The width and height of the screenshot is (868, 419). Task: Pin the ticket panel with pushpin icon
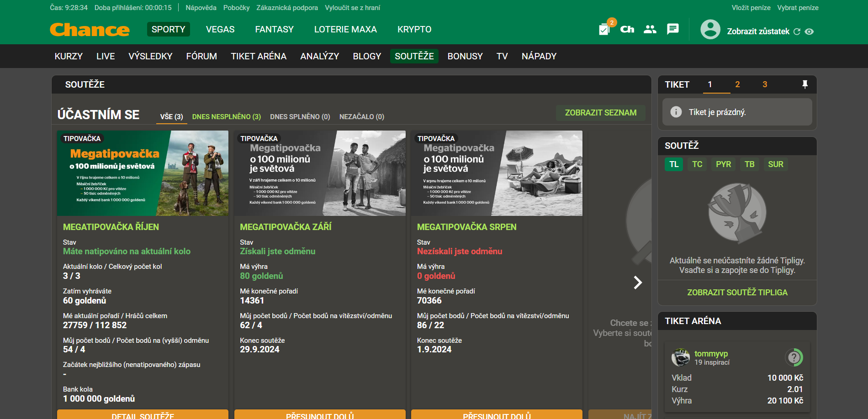[805, 84]
